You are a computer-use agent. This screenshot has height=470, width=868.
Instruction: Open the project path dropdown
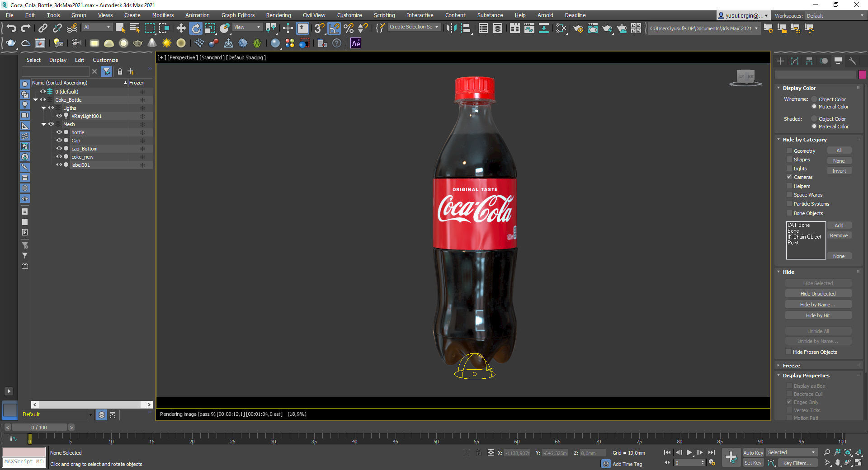[x=704, y=28]
